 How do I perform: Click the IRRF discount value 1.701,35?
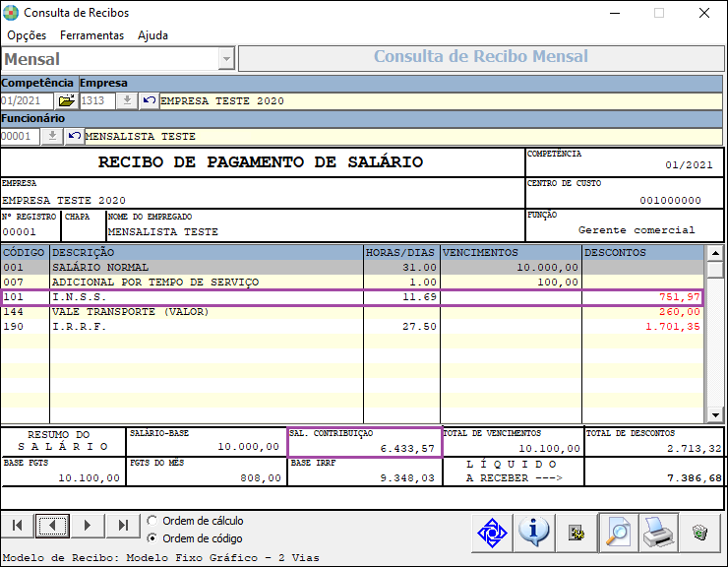coord(672,327)
